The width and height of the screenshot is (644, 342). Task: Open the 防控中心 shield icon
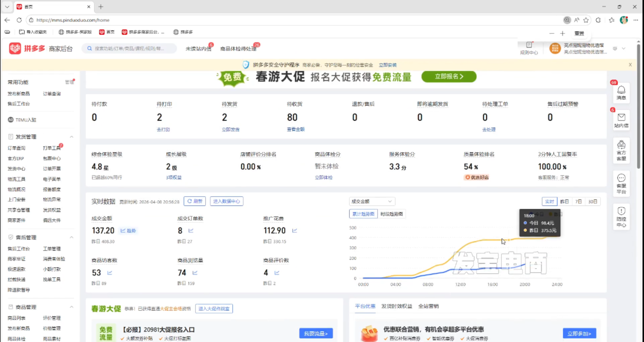tap(621, 216)
